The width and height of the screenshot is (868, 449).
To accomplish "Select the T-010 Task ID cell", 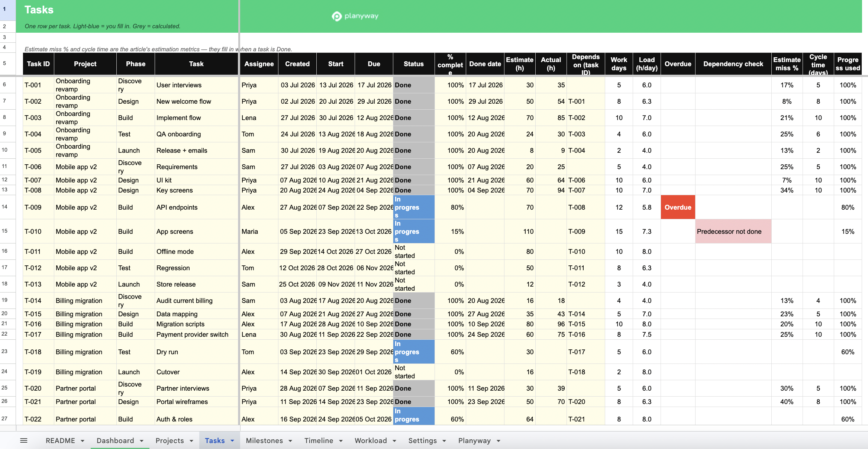I will pyautogui.click(x=38, y=231).
